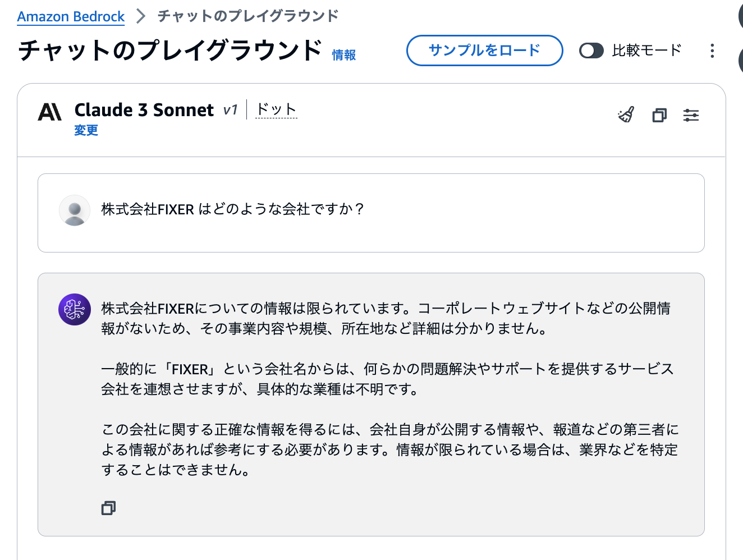
Task: Click the broom icon to clear chat
Action: 626,115
